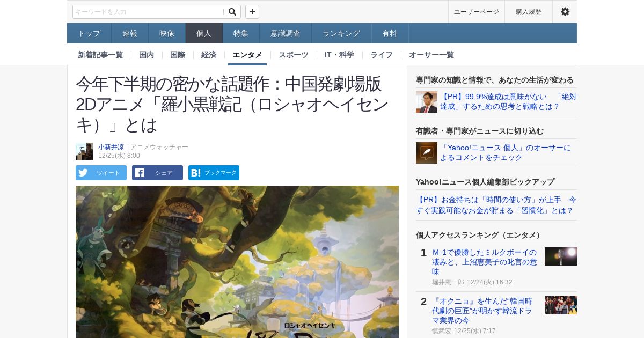644x338 pixels.
Task: Click the Twitter bird share icon
Action: [x=83, y=173]
